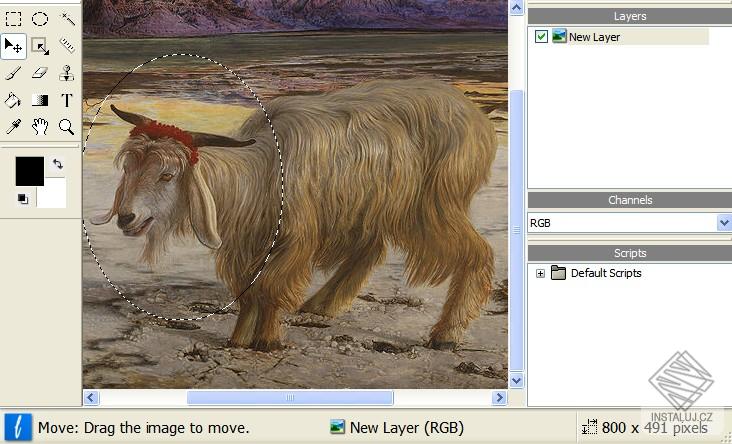
Task: Click the Layers panel header
Action: click(630, 16)
